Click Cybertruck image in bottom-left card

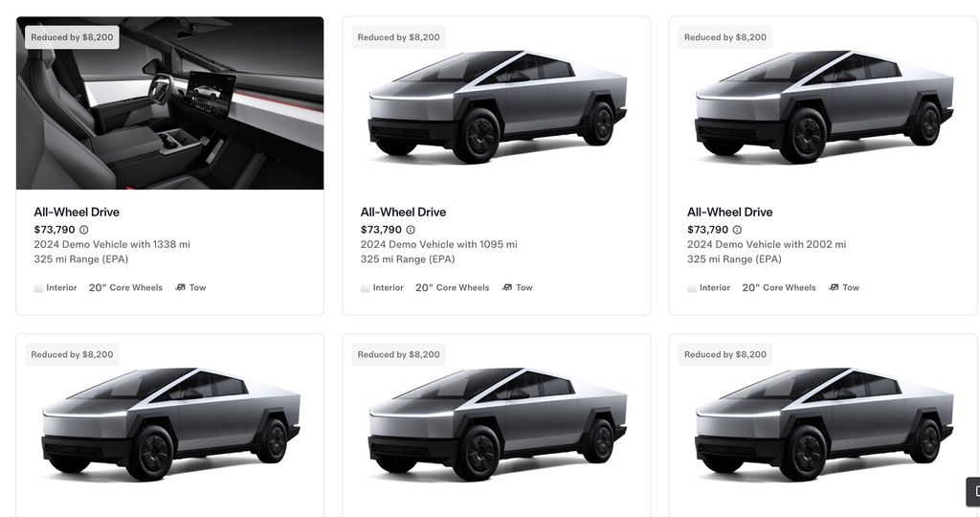coord(170,424)
